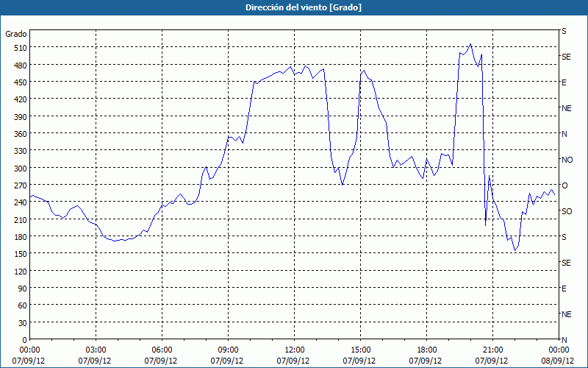Select the 'N' compass label level with 0

click(564, 340)
